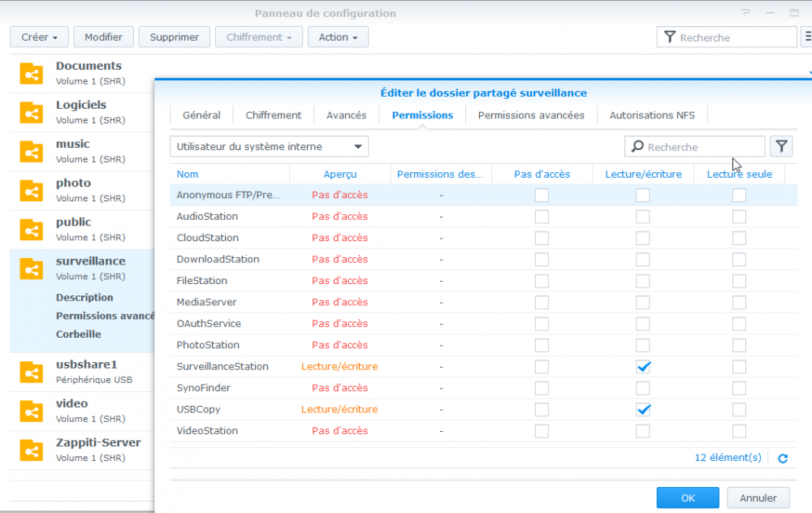
Task: Check Pas d'accès for AudioStation
Action: click(542, 217)
